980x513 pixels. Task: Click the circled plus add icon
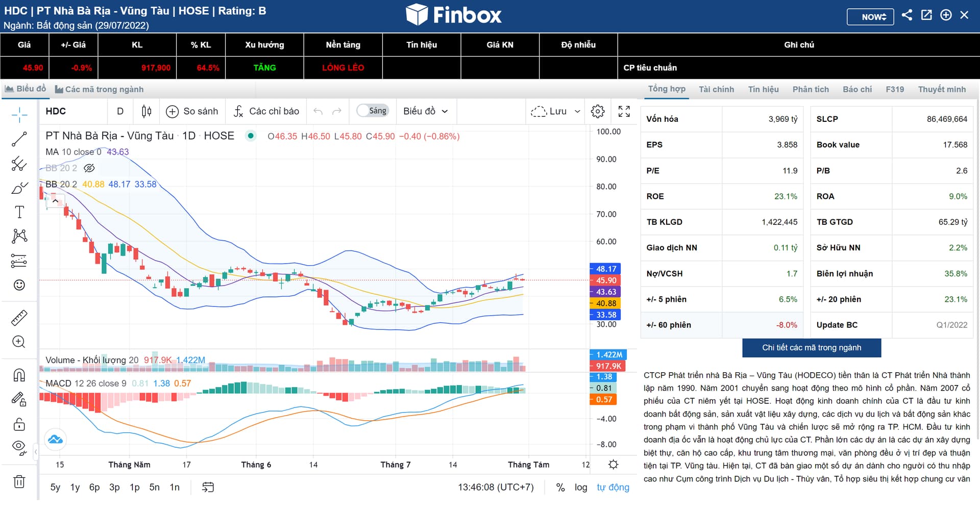tap(946, 15)
